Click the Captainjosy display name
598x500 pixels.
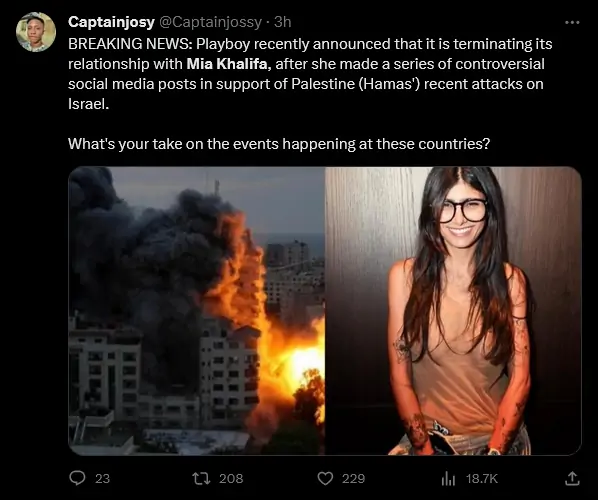click(x=111, y=22)
